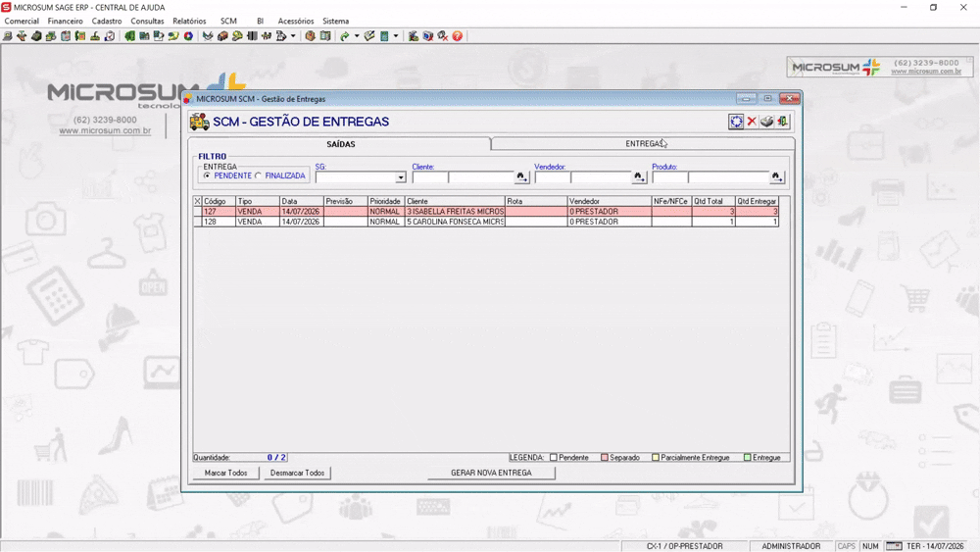Image resolution: width=980 pixels, height=552 pixels.
Task: Open the Relatórios menu
Action: pyautogui.click(x=189, y=22)
